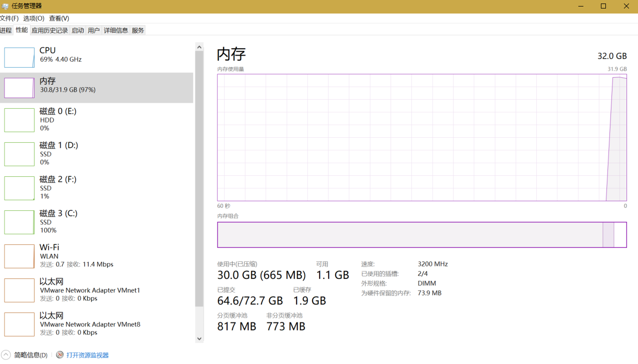The image size is (638, 364).
Task: Click the resource monitor icon
Action: tap(60, 355)
